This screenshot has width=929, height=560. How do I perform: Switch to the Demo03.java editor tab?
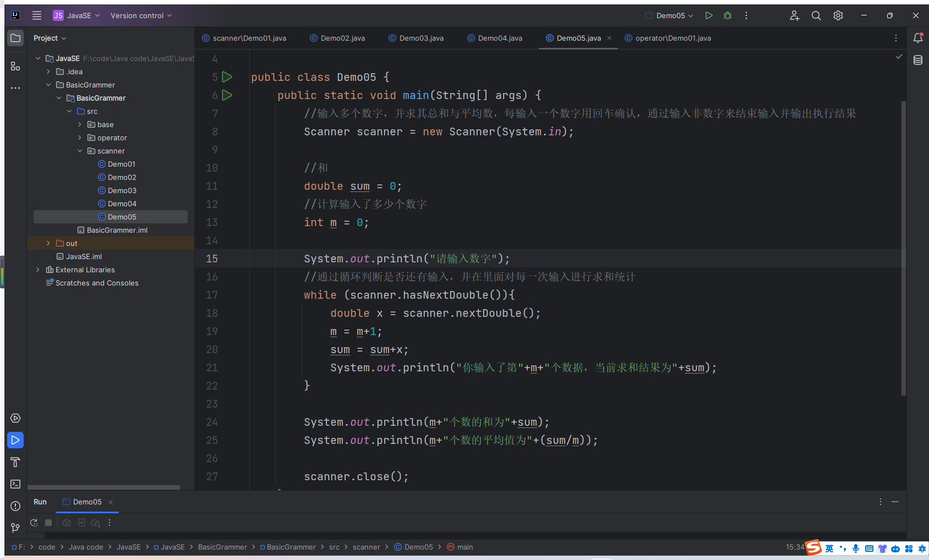point(421,38)
